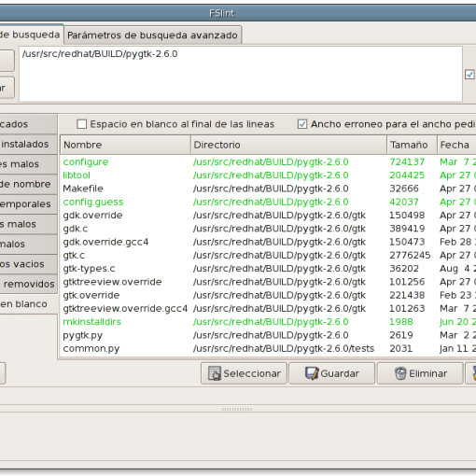Image resolution: width=476 pixels, height=476 pixels.
Task: Select the 'cados' sidebar tab
Action: pyautogui.click(x=28, y=124)
